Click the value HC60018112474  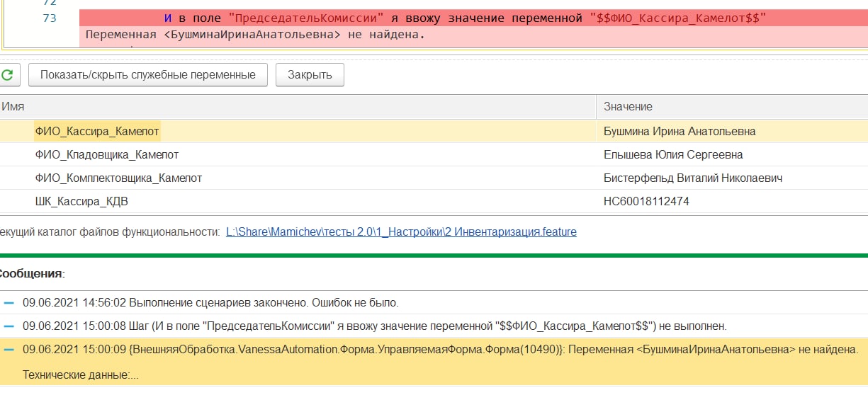tap(646, 202)
